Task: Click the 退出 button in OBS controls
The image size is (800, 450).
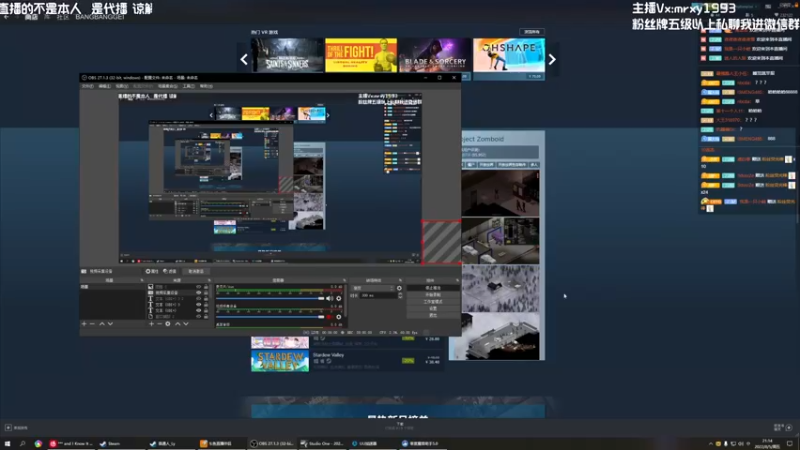Action: [433, 315]
